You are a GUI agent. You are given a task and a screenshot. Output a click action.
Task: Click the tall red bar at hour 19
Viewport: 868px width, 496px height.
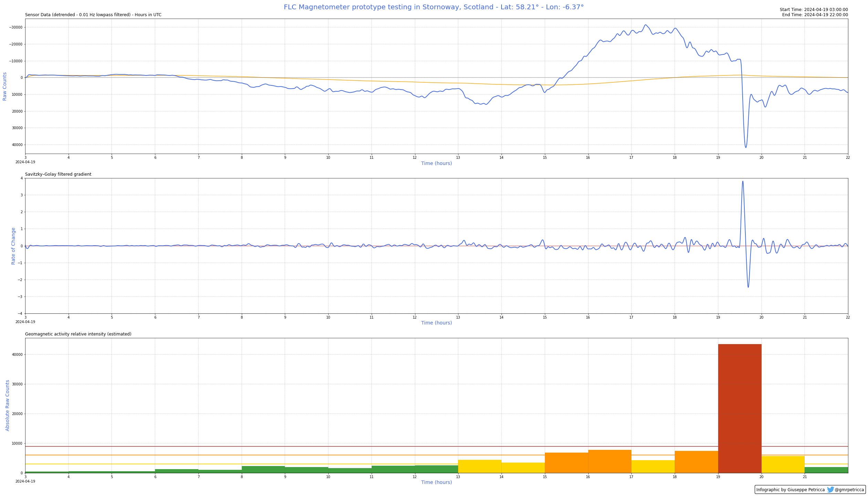[x=740, y=409]
